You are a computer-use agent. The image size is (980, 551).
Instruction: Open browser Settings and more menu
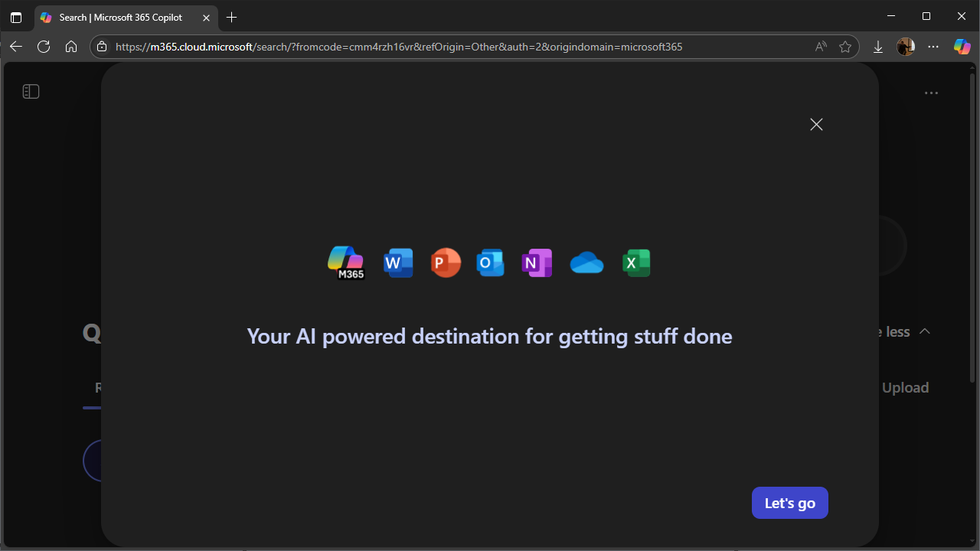933,47
